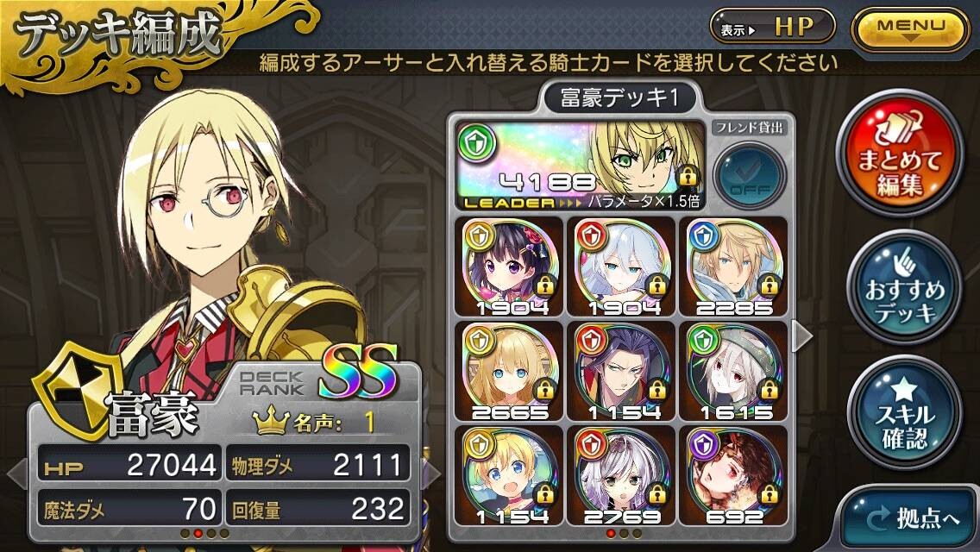Image resolution: width=980 pixels, height=552 pixels.
Task: Open スキル確認 skill check
Action: click(904, 412)
